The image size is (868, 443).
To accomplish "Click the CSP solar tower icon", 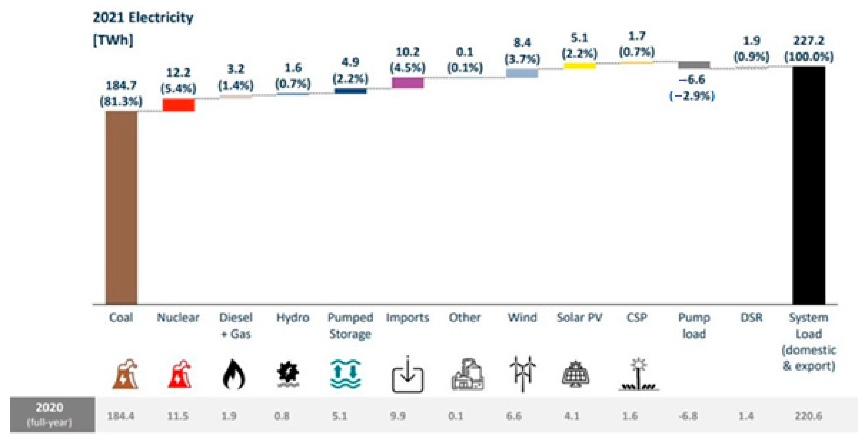I will [x=638, y=375].
